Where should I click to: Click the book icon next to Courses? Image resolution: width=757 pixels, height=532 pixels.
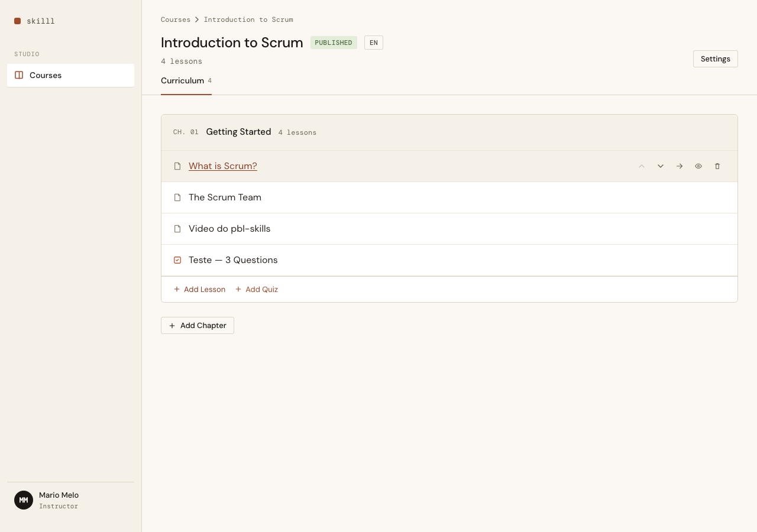(x=19, y=75)
